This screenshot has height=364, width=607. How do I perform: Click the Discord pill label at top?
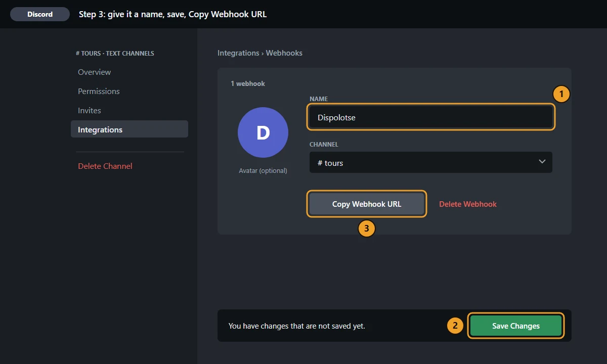[40, 14]
